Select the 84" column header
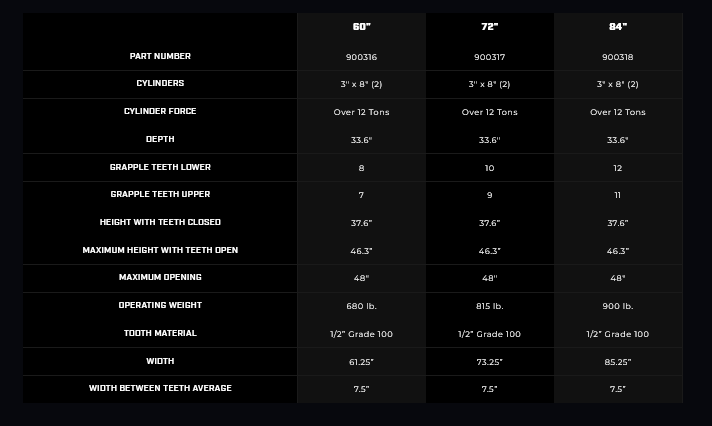This screenshot has height=426, width=712. (617, 27)
